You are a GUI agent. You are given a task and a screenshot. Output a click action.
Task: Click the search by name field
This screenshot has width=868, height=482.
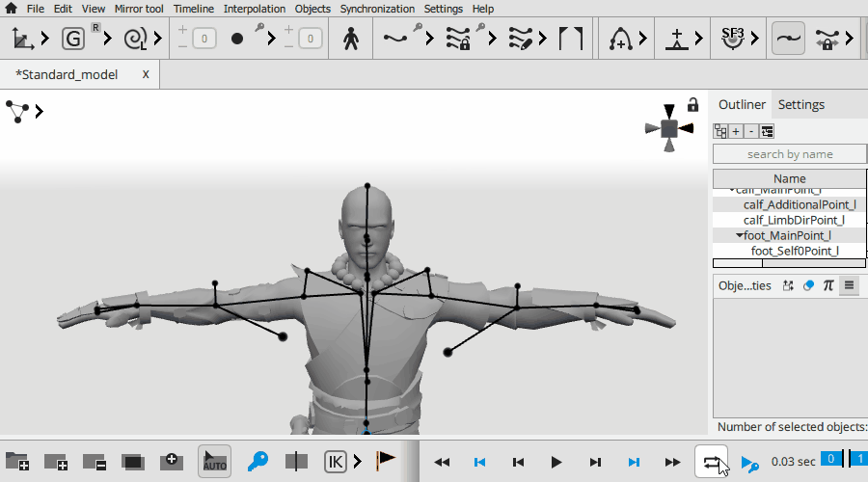point(789,154)
